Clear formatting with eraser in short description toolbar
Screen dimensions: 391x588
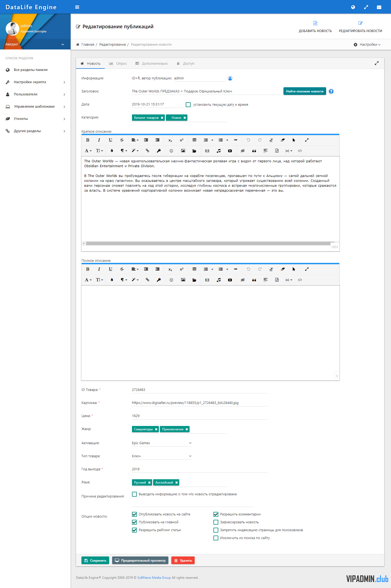(x=283, y=140)
